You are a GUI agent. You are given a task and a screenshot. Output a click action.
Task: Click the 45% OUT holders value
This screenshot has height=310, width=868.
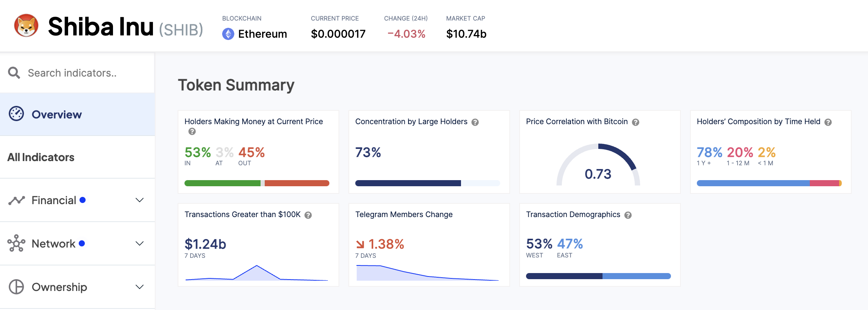pyautogui.click(x=251, y=152)
